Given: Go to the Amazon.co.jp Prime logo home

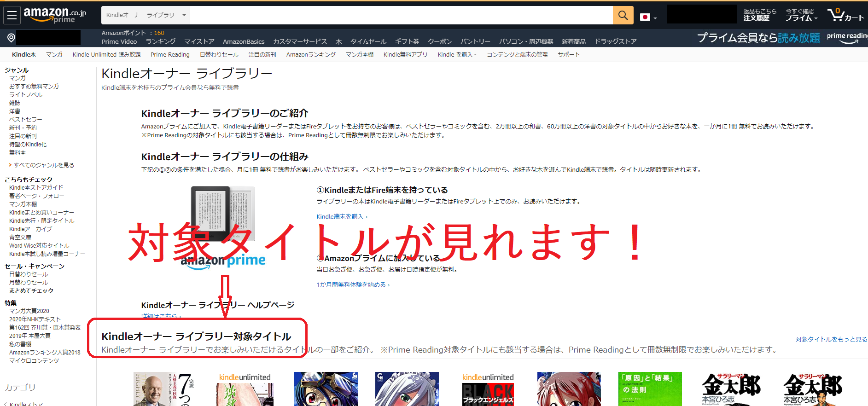Looking at the screenshot, I should point(55,15).
